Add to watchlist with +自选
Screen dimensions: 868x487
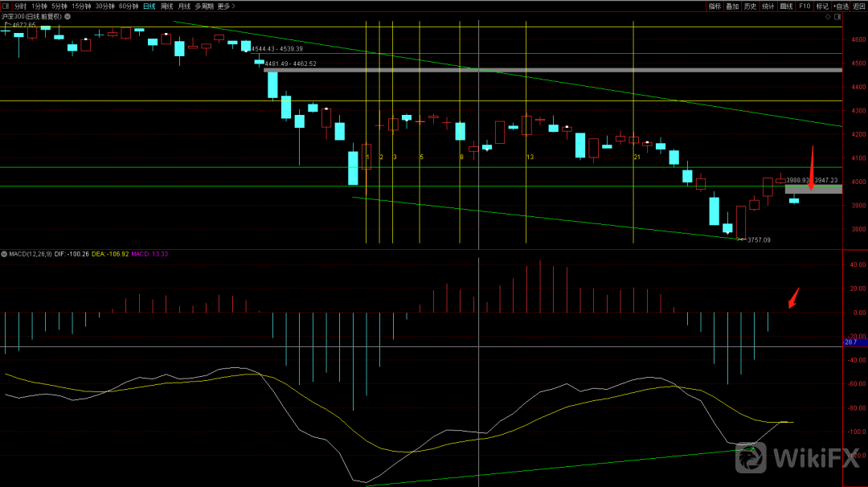(x=841, y=6)
